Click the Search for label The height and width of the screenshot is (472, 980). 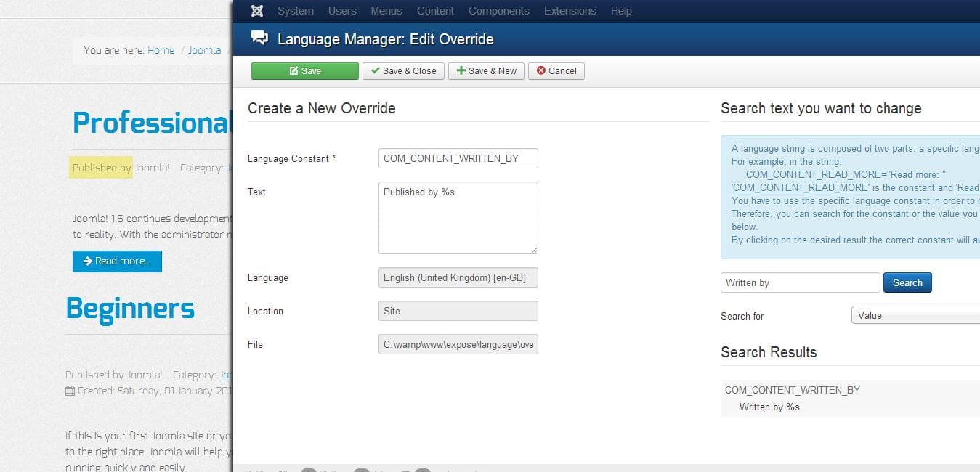coord(742,316)
